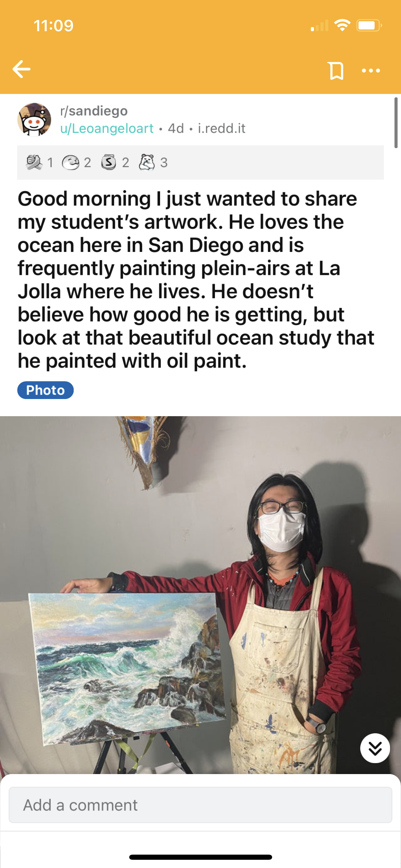Click the vertical scrollbar indicator
401x868 pixels.
[x=396, y=122]
